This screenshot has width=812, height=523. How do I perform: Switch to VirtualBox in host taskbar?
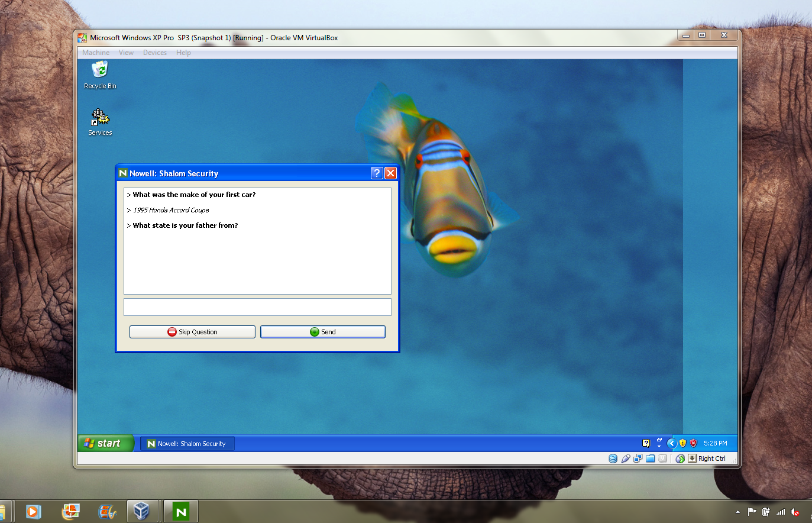click(x=141, y=511)
